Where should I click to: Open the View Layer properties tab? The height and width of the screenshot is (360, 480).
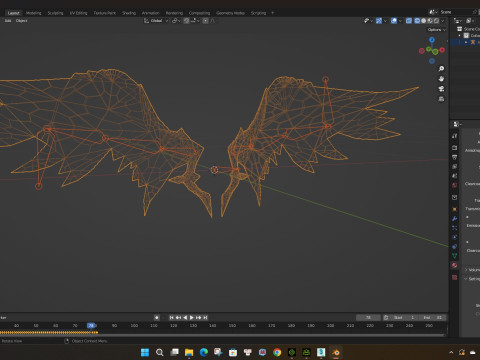455,166
